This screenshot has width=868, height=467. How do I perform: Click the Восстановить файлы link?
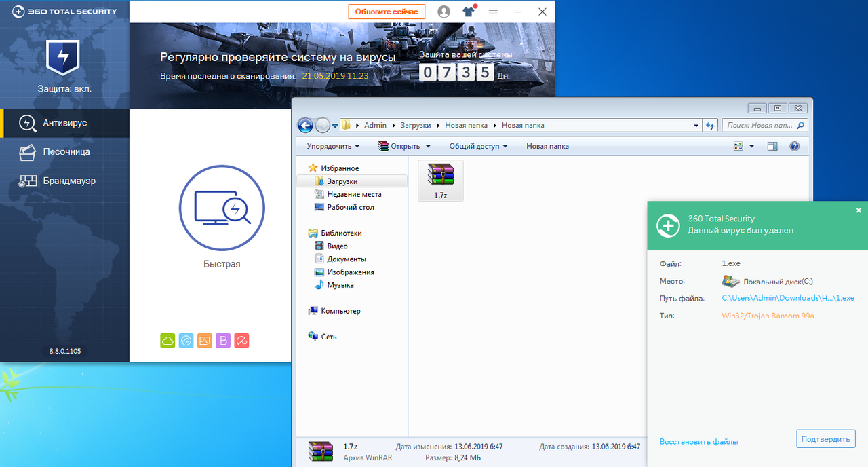[698, 442]
